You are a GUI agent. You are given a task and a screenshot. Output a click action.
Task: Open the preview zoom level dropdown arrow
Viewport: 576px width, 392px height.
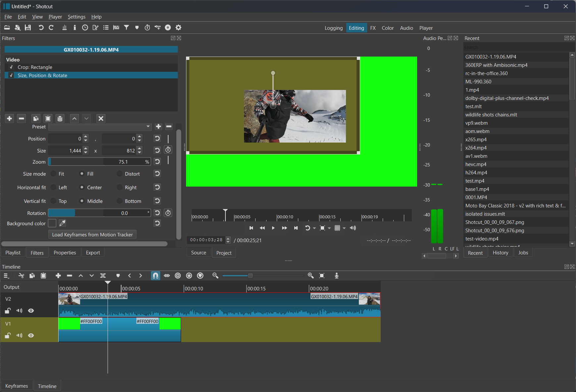click(329, 228)
